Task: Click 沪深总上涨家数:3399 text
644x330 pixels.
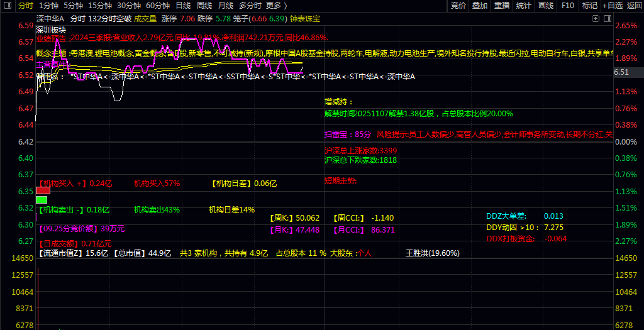Action: [360, 151]
